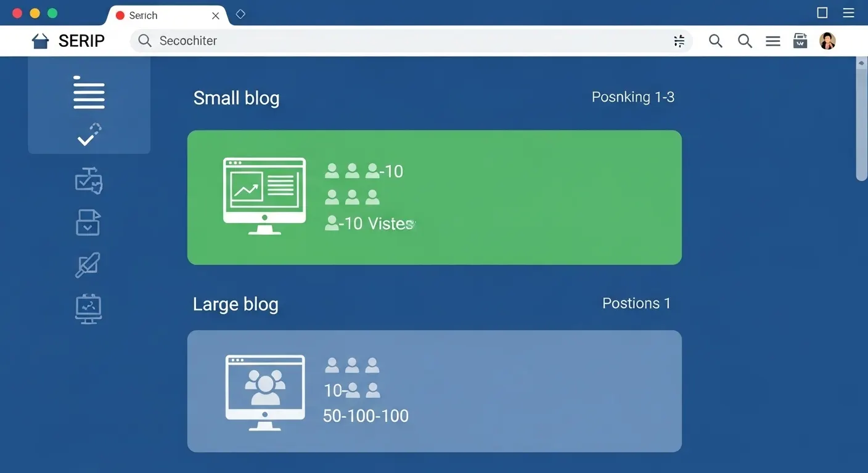Click the second magnifier icon in toolbar
868x473 pixels.
coord(745,41)
